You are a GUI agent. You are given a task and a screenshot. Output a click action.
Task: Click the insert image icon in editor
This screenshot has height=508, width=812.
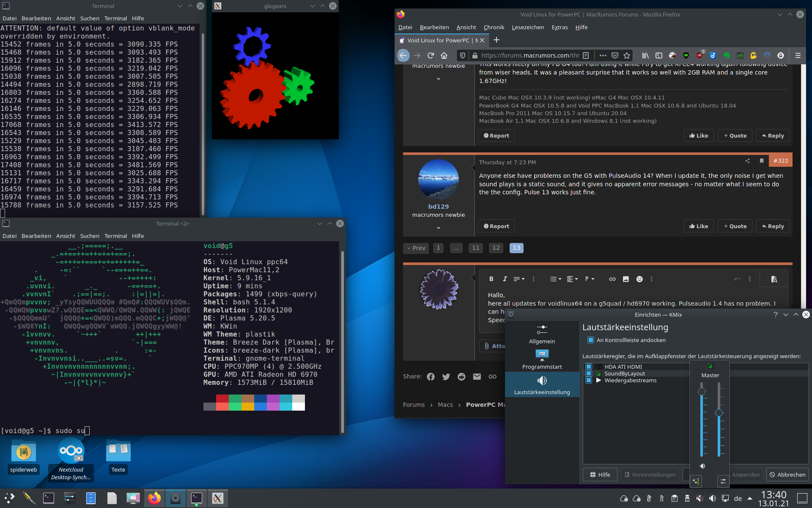point(626,279)
